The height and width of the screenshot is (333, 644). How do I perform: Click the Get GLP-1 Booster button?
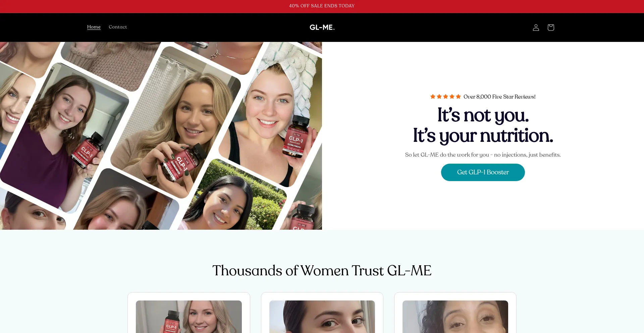(483, 172)
